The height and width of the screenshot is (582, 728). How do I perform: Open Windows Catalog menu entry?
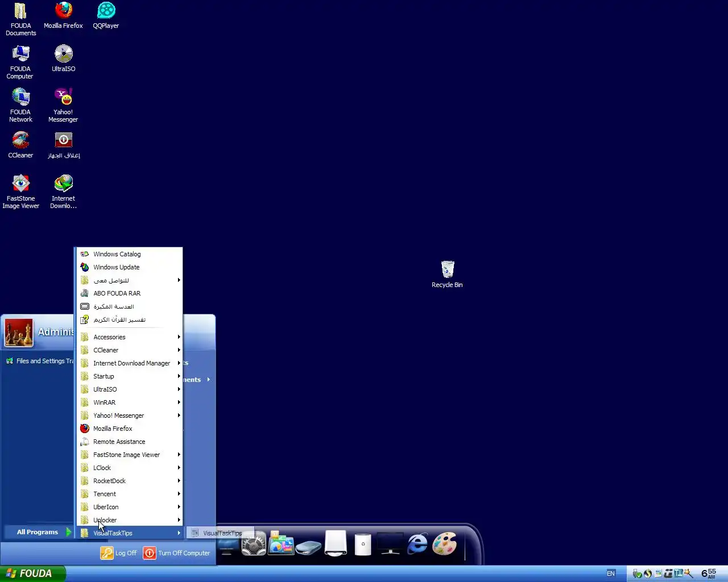click(130, 254)
